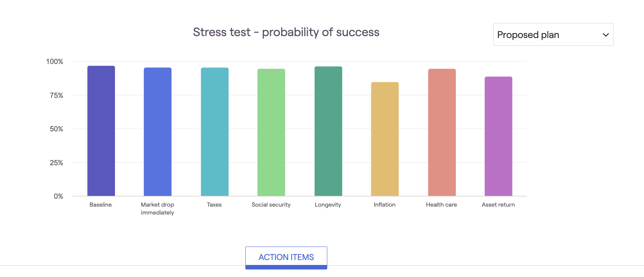Select the yellow Inflation bar
Image resolution: width=644 pixels, height=277 pixels.
point(385,139)
